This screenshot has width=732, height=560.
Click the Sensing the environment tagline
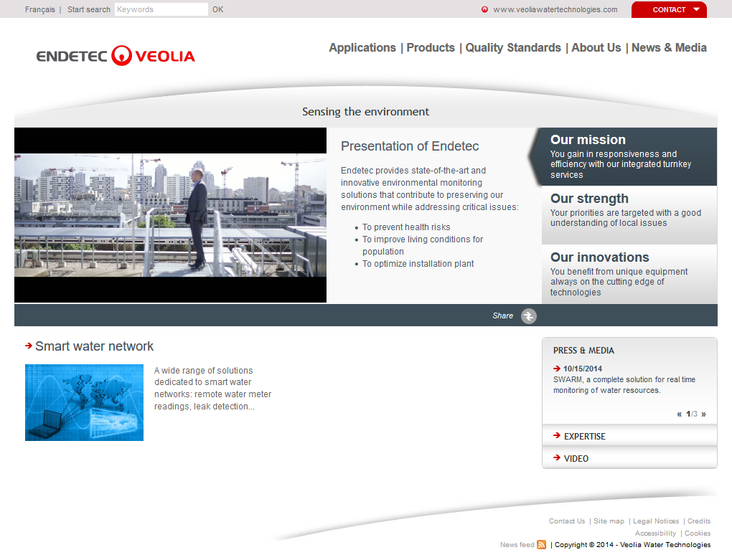(x=365, y=111)
